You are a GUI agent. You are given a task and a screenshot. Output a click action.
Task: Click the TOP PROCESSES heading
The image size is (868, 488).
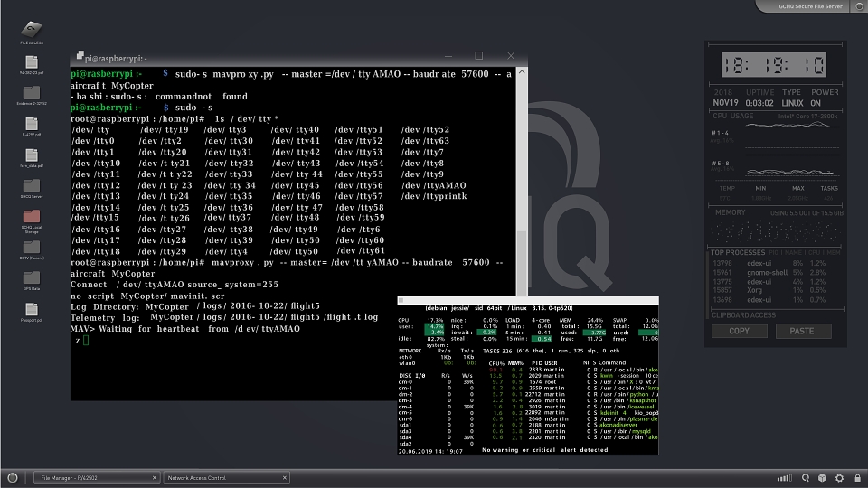coord(738,253)
